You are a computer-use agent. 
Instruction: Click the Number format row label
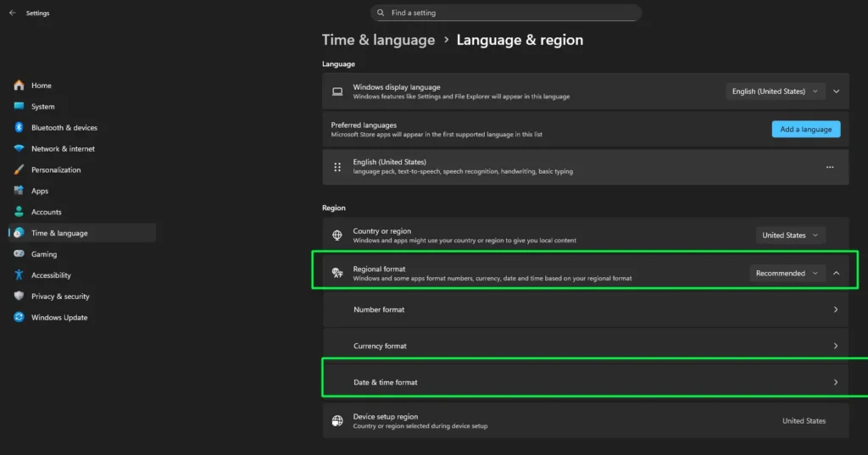pyautogui.click(x=379, y=309)
